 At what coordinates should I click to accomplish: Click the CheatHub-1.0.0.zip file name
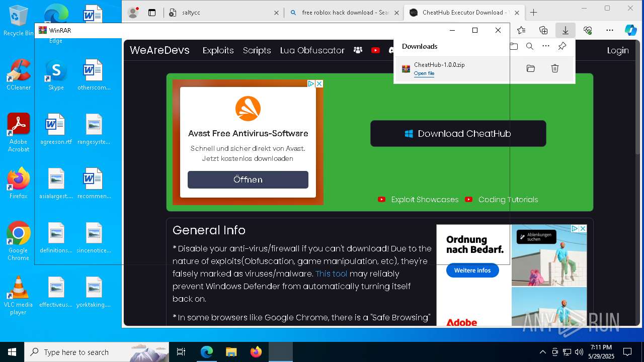(439, 65)
